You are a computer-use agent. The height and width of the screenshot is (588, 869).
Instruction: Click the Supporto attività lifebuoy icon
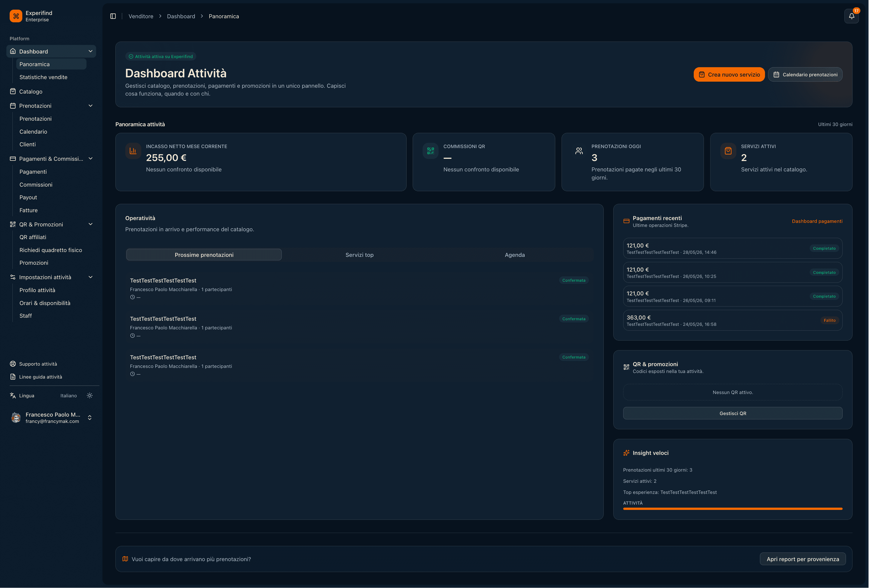point(13,364)
